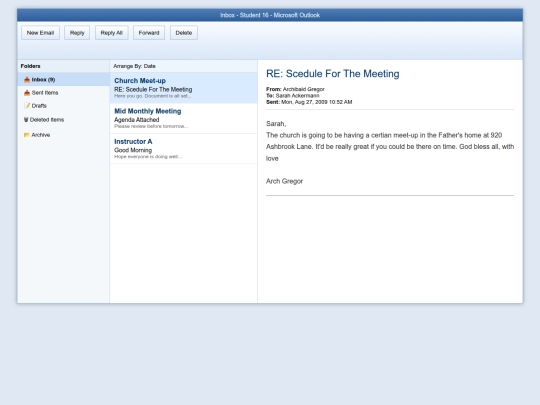Click the Deleted Items trash icon
The height and width of the screenshot is (405, 540).
26,120
